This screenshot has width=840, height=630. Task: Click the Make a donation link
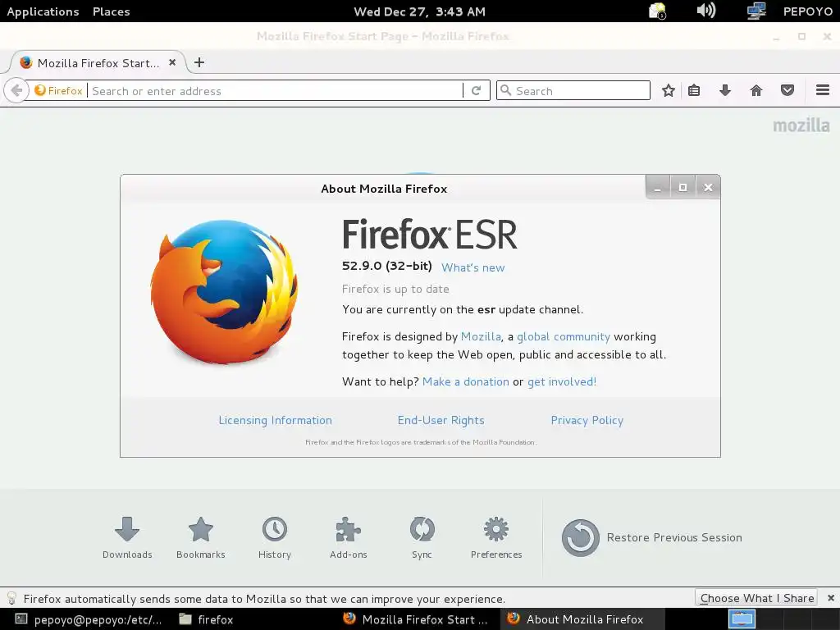point(466,381)
